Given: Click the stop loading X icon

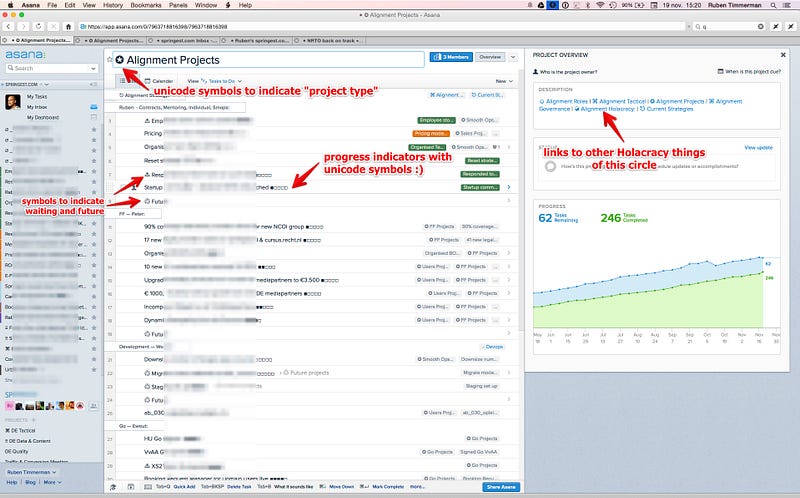Looking at the screenshot, I should coord(54,26).
